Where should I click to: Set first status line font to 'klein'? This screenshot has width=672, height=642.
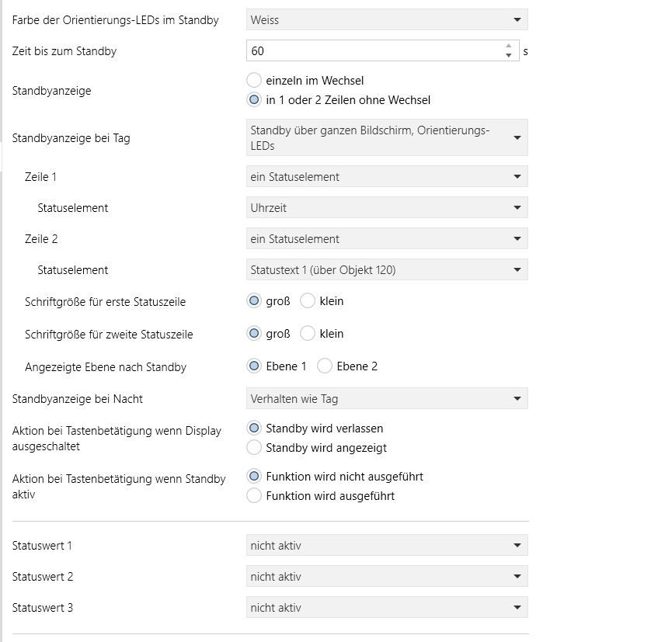coord(308,301)
